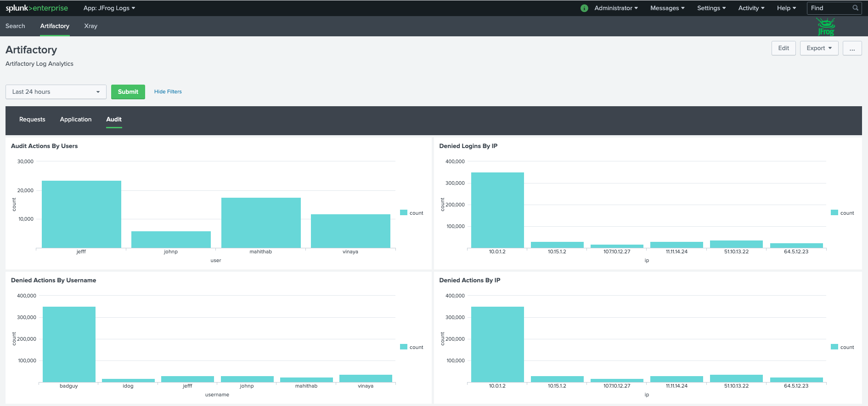This screenshot has width=868, height=406.
Task: Click the Audit Actions By Users panel title
Action: click(45, 146)
